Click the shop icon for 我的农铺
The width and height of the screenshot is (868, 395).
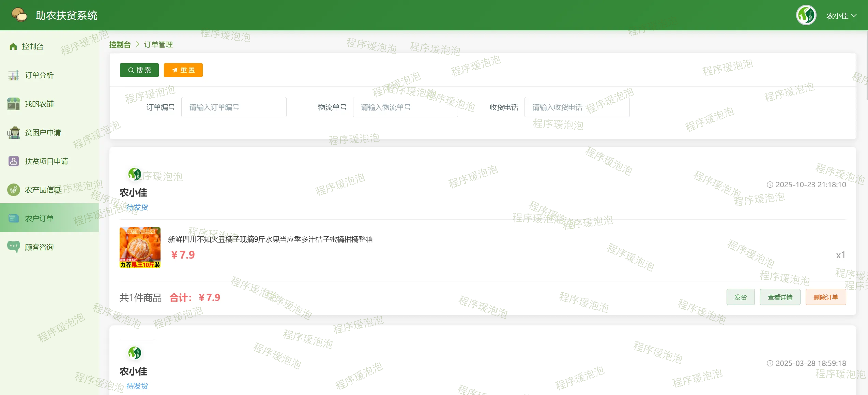click(14, 104)
